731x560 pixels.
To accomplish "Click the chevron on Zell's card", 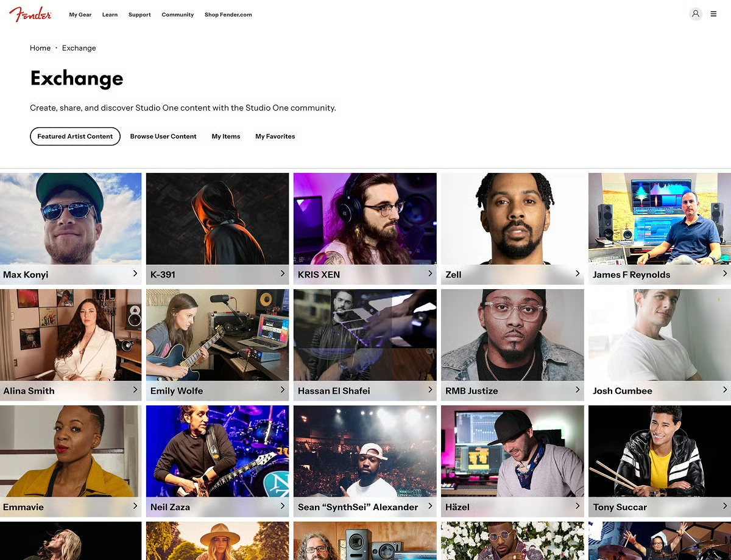I will pyautogui.click(x=577, y=274).
